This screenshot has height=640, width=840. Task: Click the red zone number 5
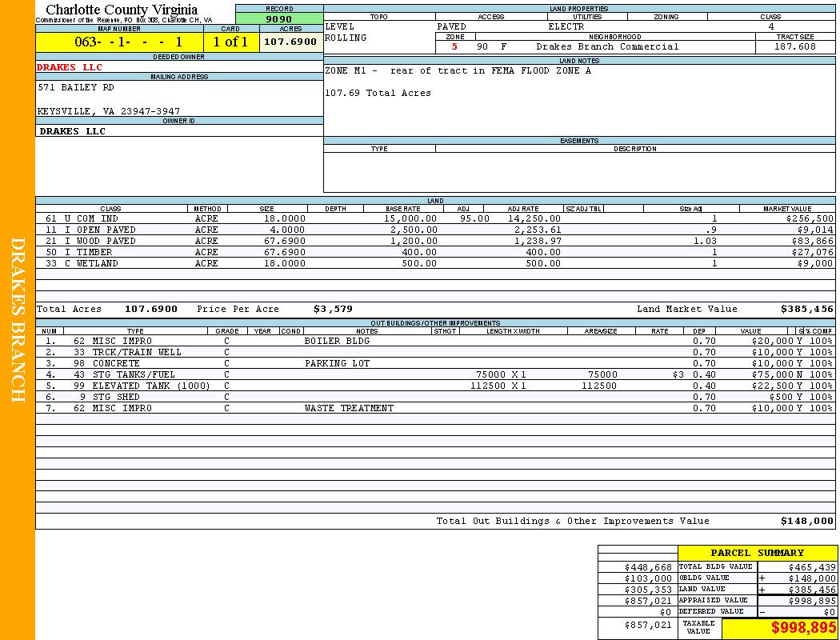454,46
